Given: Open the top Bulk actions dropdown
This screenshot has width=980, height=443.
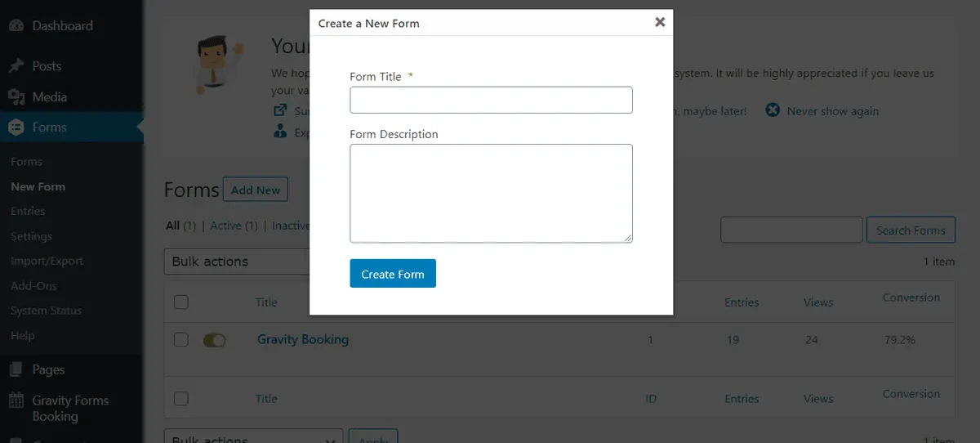Looking at the screenshot, I should [237, 262].
